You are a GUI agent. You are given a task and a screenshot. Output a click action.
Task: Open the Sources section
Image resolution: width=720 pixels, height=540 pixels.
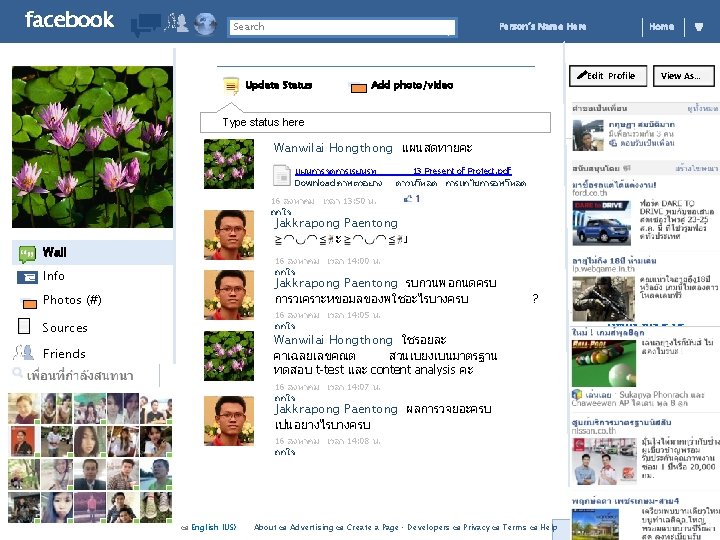pyautogui.click(x=65, y=328)
